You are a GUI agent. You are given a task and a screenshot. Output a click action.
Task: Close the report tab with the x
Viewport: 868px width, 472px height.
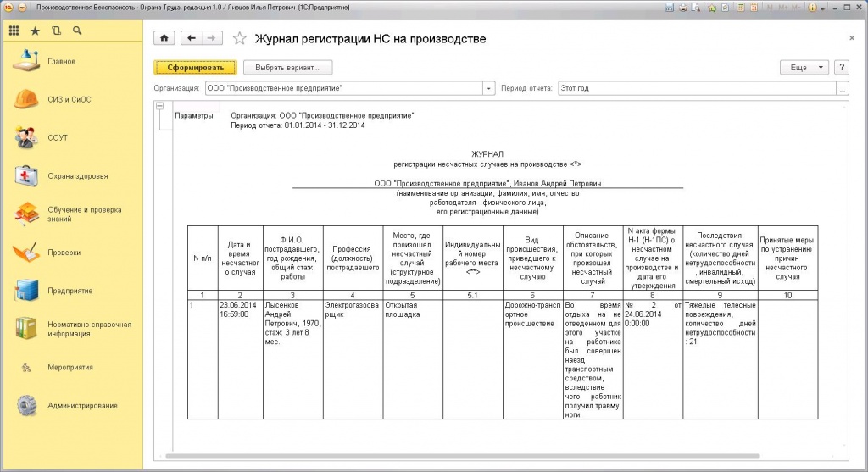[851, 38]
